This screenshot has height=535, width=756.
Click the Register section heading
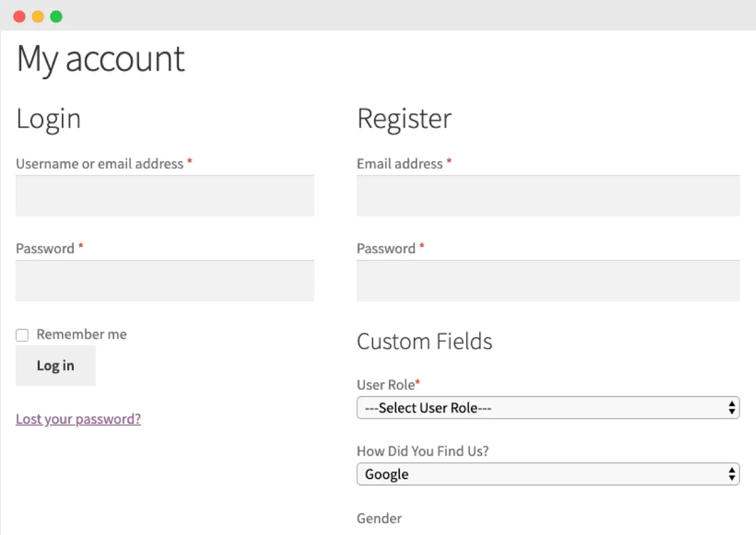404,119
